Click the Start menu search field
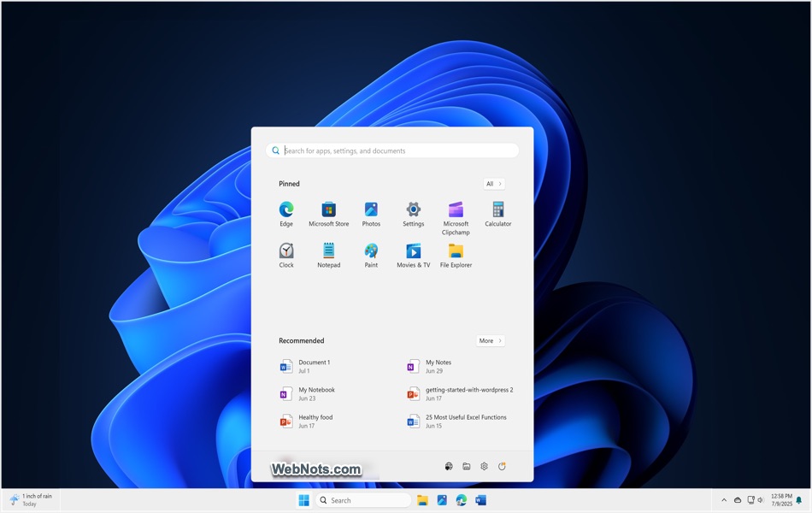The width and height of the screenshot is (812, 513). click(392, 150)
